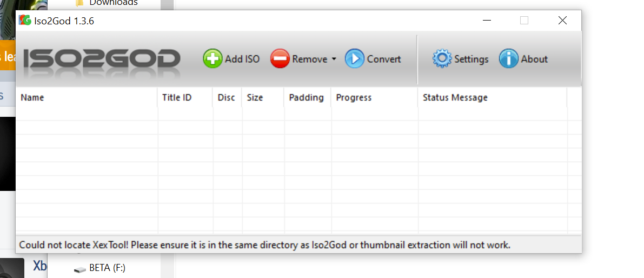The image size is (644, 278).
Task: Click the Add ISO text label
Action: pyautogui.click(x=242, y=59)
